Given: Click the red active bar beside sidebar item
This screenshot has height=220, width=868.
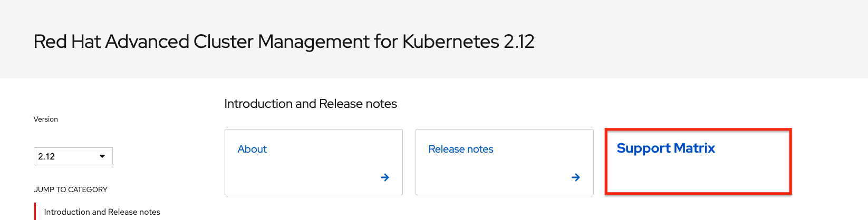Looking at the screenshot, I should point(35,212).
